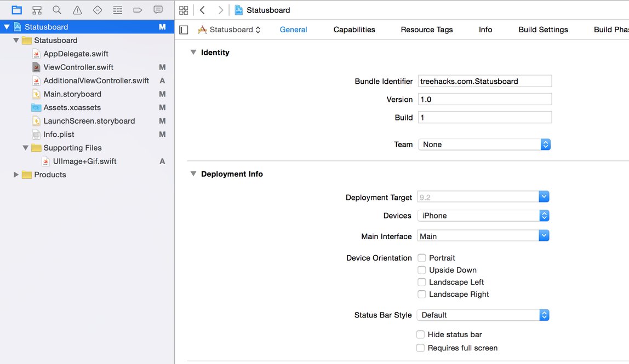
Task: Open the Status Bar Style dropdown
Action: click(x=483, y=315)
